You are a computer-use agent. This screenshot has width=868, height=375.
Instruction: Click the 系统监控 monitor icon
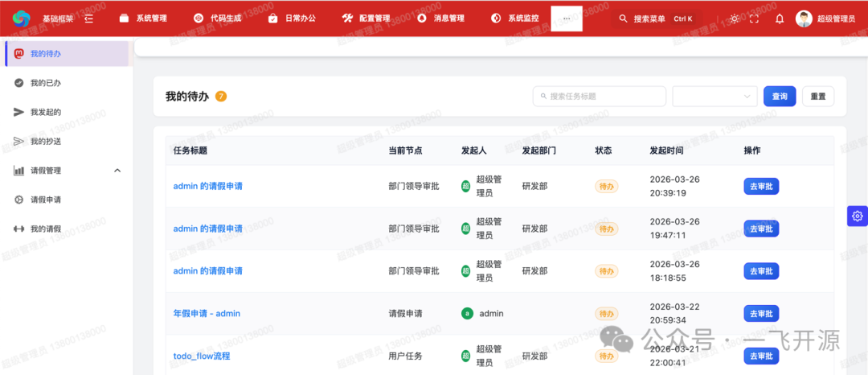[496, 19]
